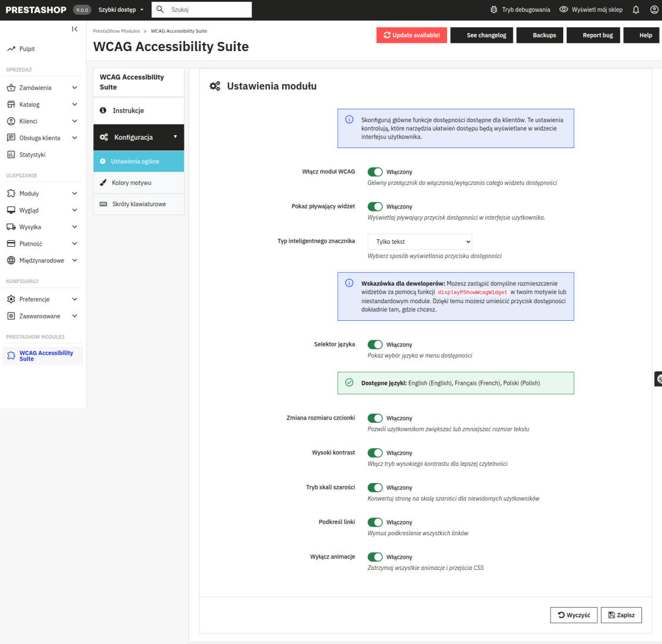Click the PrestaShop logo
The height and width of the screenshot is (644, 662).
point(36,10)
